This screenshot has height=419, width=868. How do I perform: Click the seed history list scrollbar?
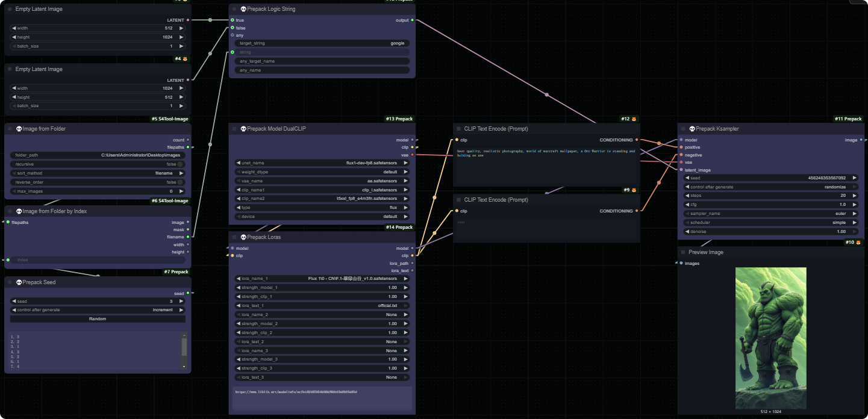pos(184,347)
